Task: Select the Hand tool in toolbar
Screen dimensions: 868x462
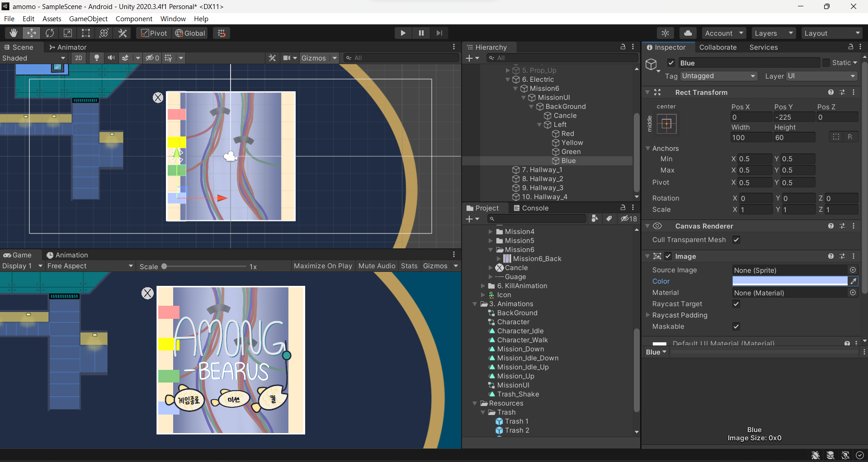Action: pyautogui.click(x=14, y=33)
